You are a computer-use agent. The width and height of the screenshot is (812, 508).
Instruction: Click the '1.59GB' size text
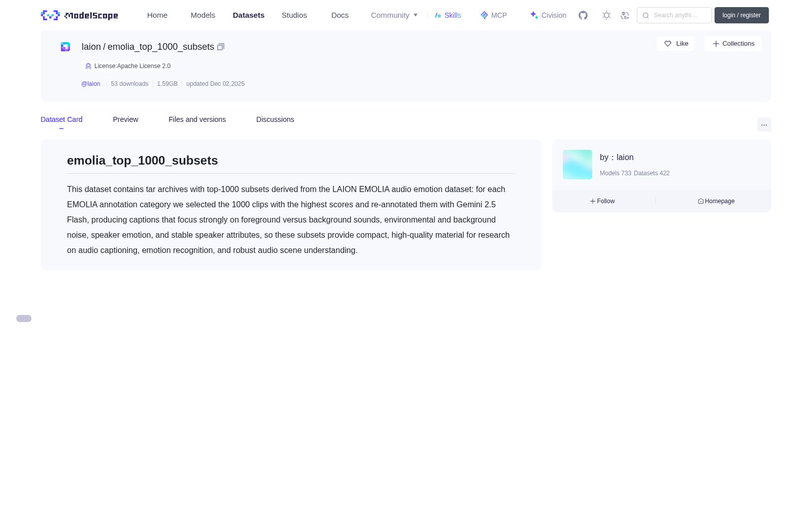click(167, 84)
